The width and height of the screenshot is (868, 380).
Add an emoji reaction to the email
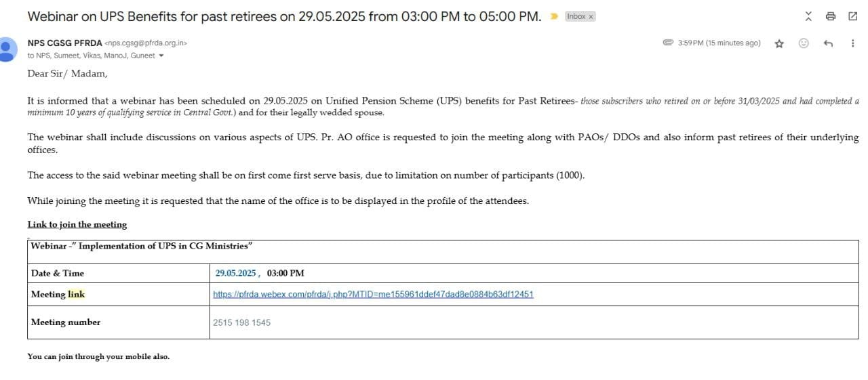(804, 43)
